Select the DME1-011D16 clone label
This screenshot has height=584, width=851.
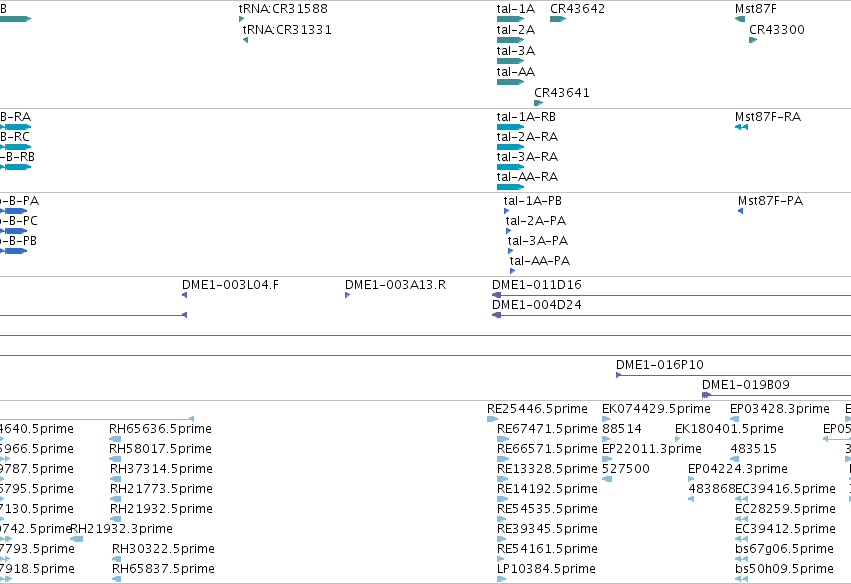(537, 285)
